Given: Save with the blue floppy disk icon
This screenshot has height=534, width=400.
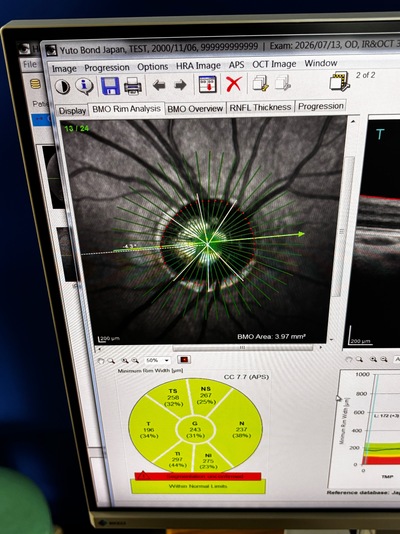Looking at the screenshot, I should click(110, 86).
